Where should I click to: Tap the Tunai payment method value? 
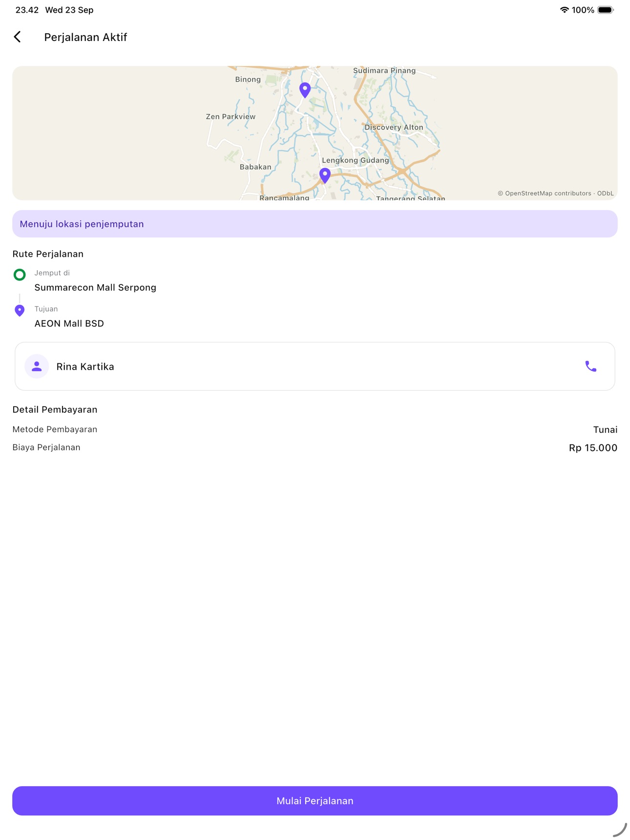[605, 430]
